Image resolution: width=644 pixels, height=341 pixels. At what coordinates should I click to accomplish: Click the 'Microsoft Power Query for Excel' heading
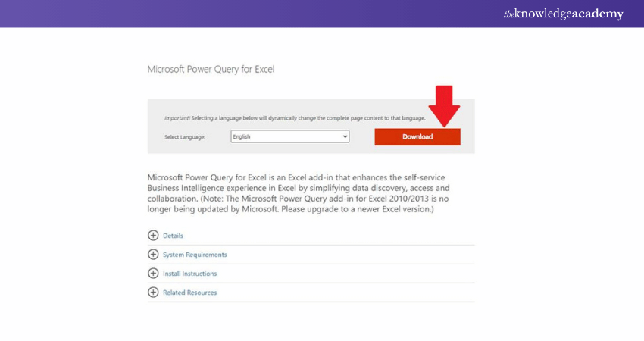211,69
